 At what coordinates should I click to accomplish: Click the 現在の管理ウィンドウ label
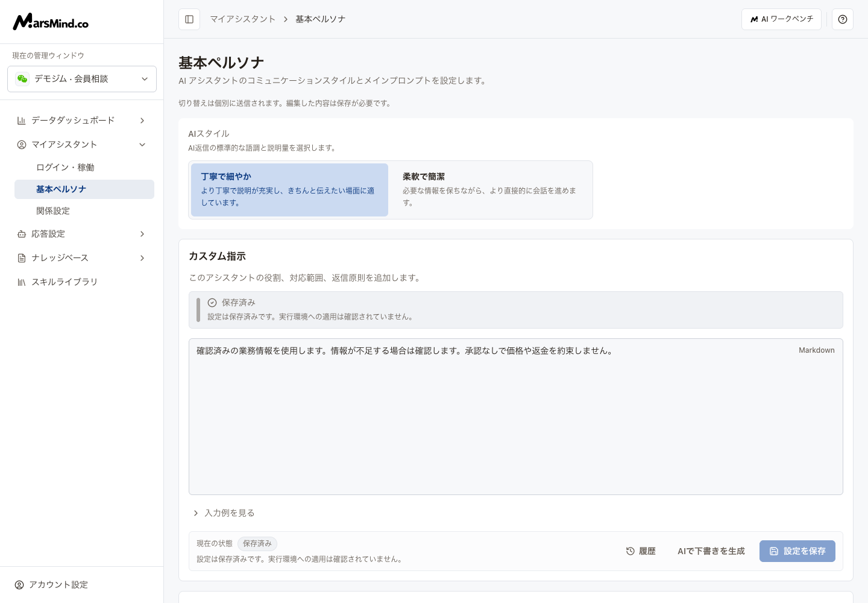[x=48, y=55]
